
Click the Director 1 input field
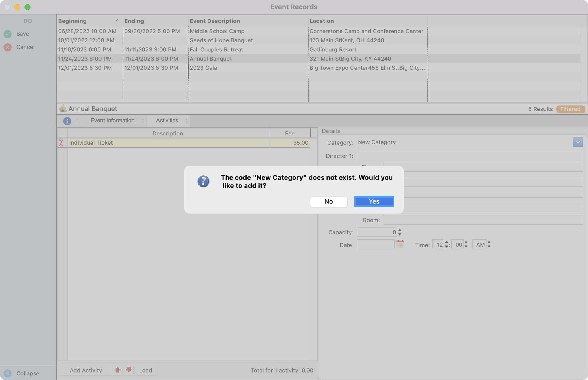470,156
